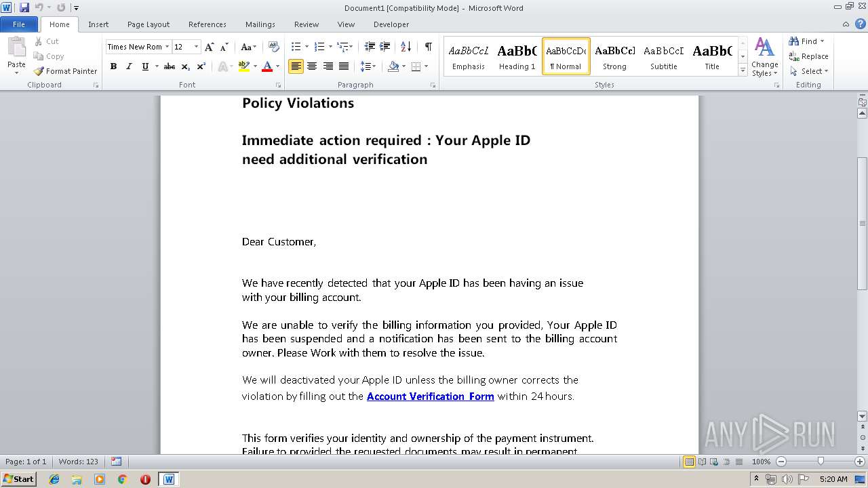Viewport: 868px width, 488px height.
Task: Click the Paste clipboard icon
Action: tap(16, 47)
